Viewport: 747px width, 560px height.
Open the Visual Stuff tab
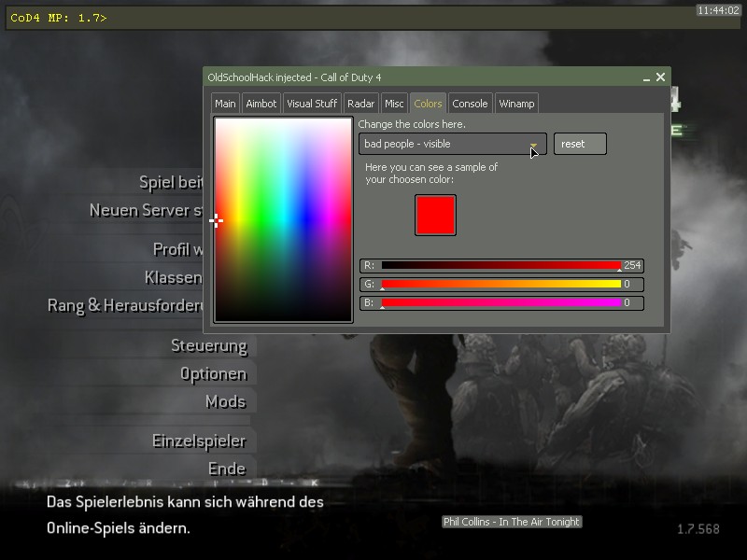[x=312, y=104]
